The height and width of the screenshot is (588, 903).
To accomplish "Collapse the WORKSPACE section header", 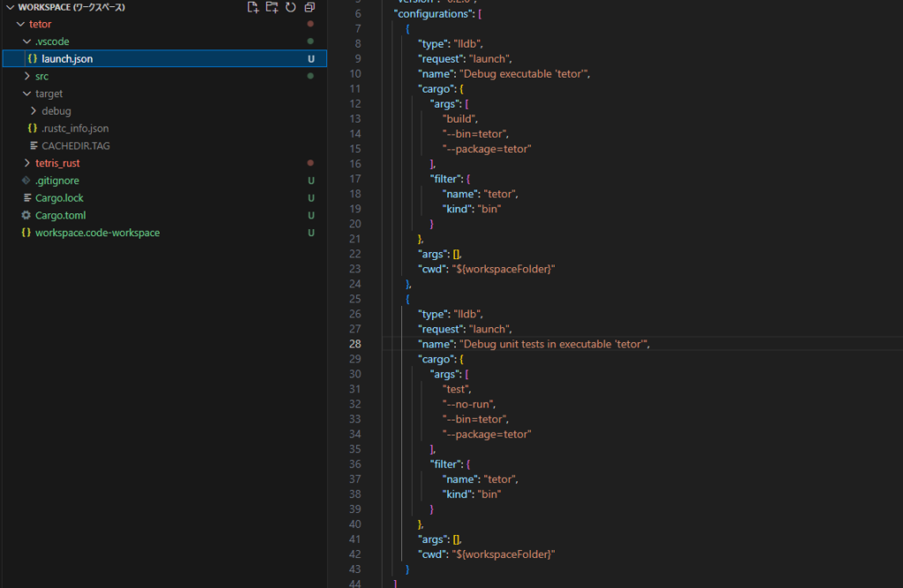I will click(10, 7).
